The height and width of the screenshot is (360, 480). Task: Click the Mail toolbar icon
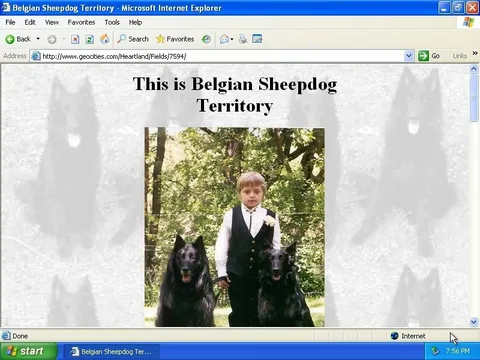[x=224, y=39]
